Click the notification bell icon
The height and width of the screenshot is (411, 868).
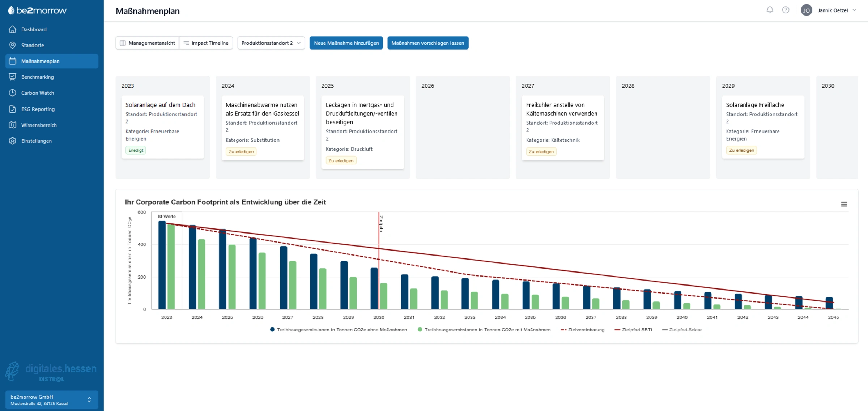pos(770,10)
